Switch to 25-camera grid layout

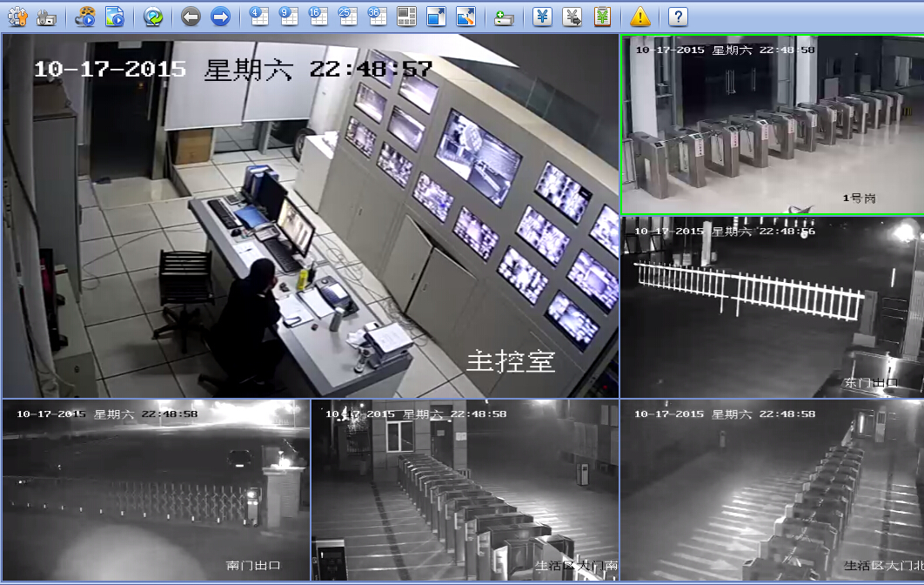point(347,16)
